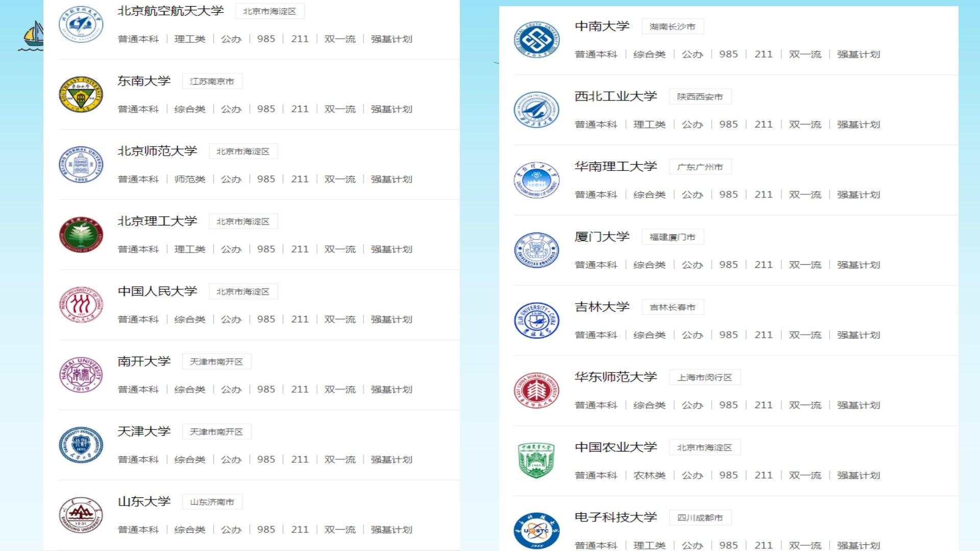Click the 吉林长春市 location tag
Screen dimensions: 980x551
(x=672, y=307)
